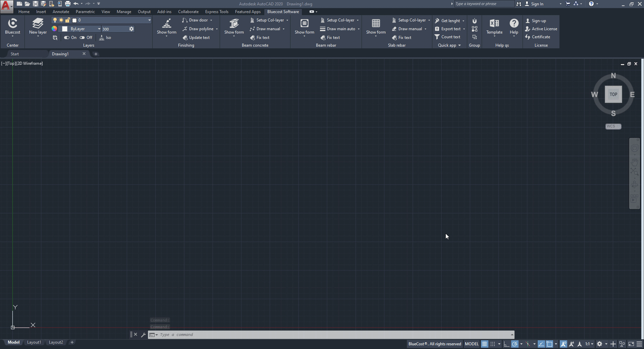Toggle the drawing grid display in status bar
Screen dimensions: 644x349
[x=484, y=344]
